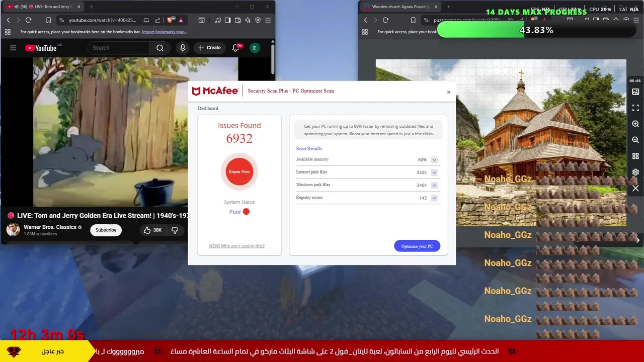Open the E account avatar on YouTube
This screenshot has height=362, width=644.
(x=255, y=48)
